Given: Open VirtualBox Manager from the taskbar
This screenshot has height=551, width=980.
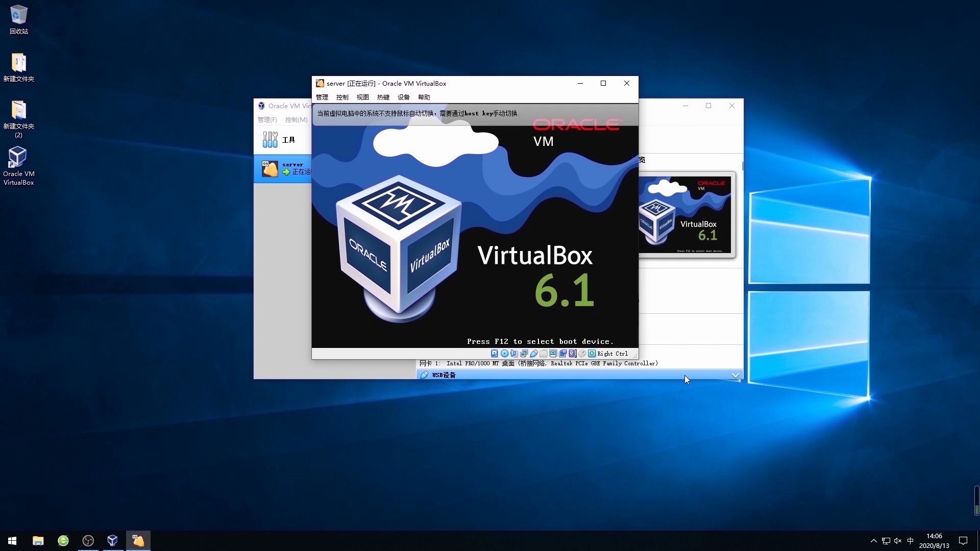Looking at the screenshot, I should point(113,540).
